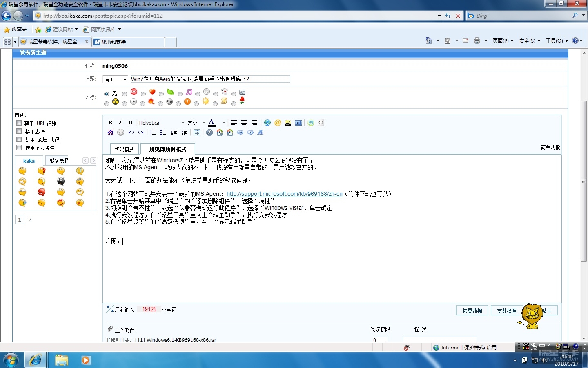Toggle underline formatting in the editor
The height and width of the screenshot is (368, 588).
130,123
